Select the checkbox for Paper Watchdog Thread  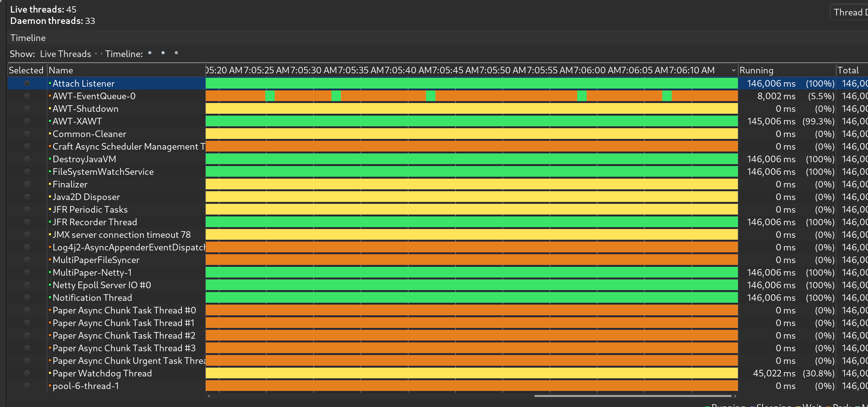click(26, 373)
